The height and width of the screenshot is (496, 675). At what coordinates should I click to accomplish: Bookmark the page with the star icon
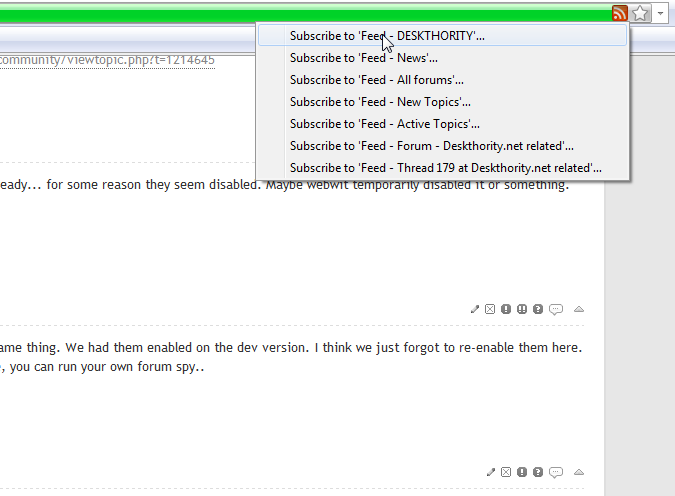click(641, 13)
